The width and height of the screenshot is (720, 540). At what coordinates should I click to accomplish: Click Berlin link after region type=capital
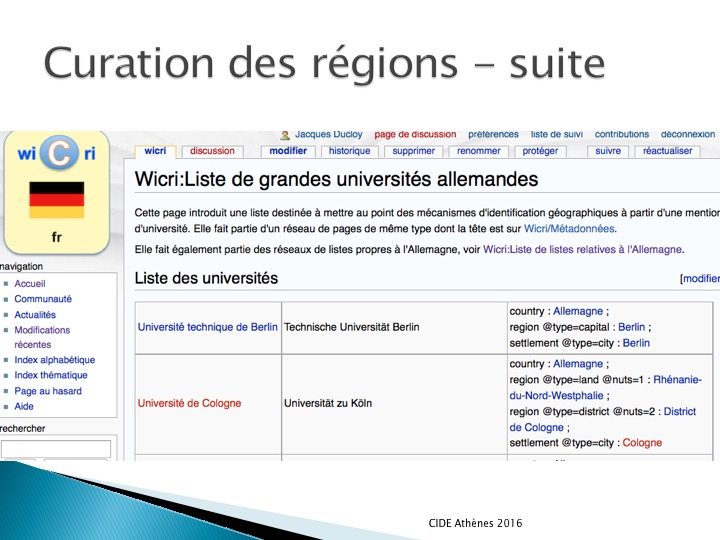631,327
